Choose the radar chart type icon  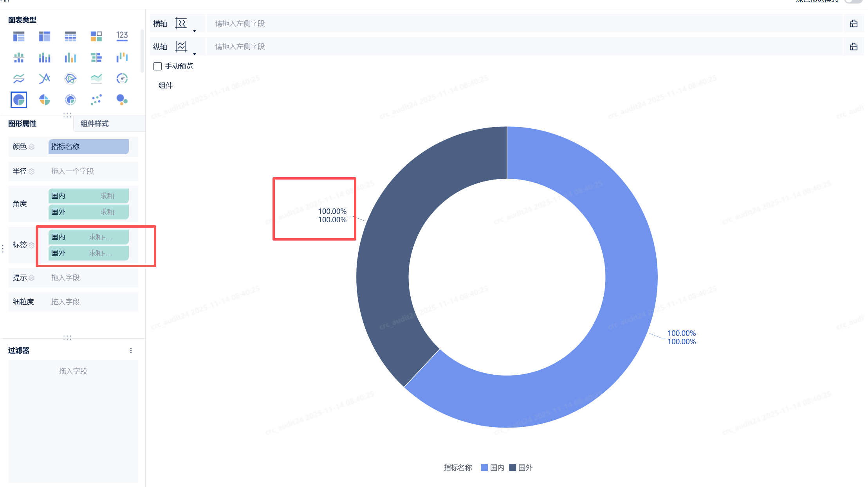click(x=70, y=79)
